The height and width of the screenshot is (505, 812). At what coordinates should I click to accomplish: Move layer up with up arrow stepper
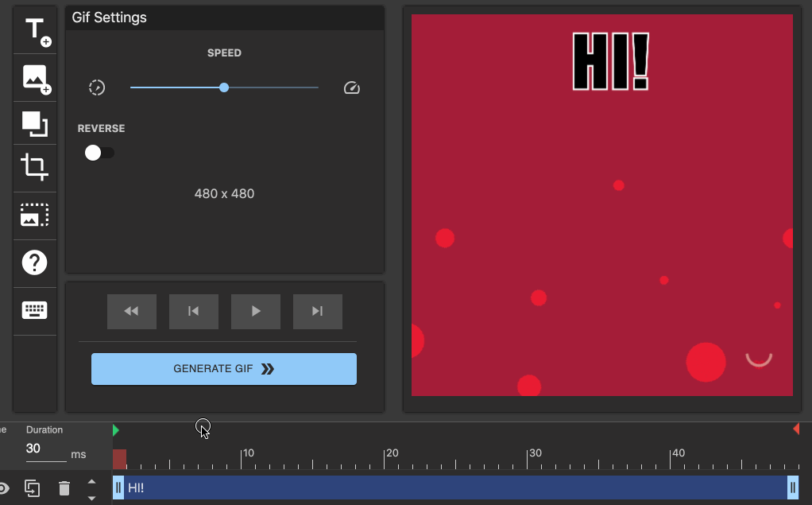click(91, 481)
